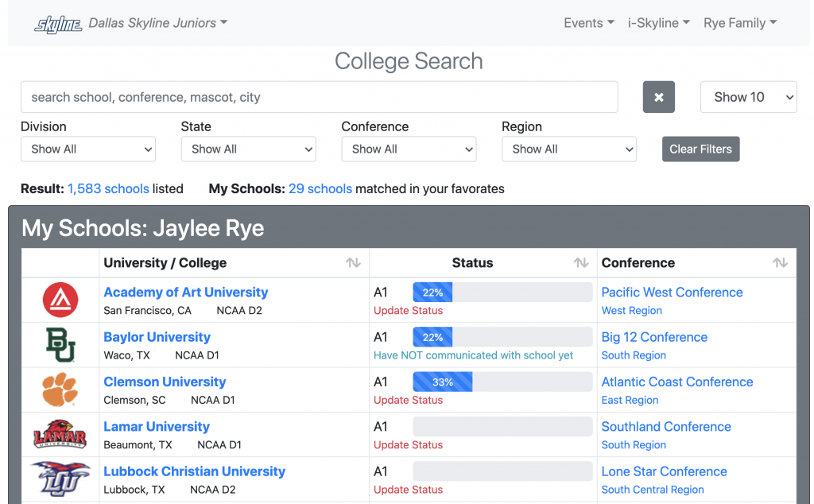Viewport: 814px width, 504px height.
Task: Open the Region filter dropdown
Action: (x=569, y=149)
